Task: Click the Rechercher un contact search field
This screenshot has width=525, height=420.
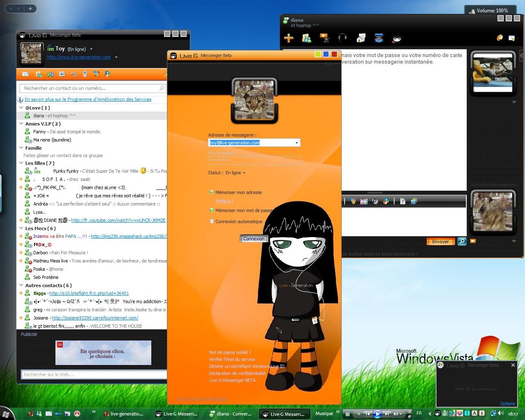Action: tap(90, 88)
